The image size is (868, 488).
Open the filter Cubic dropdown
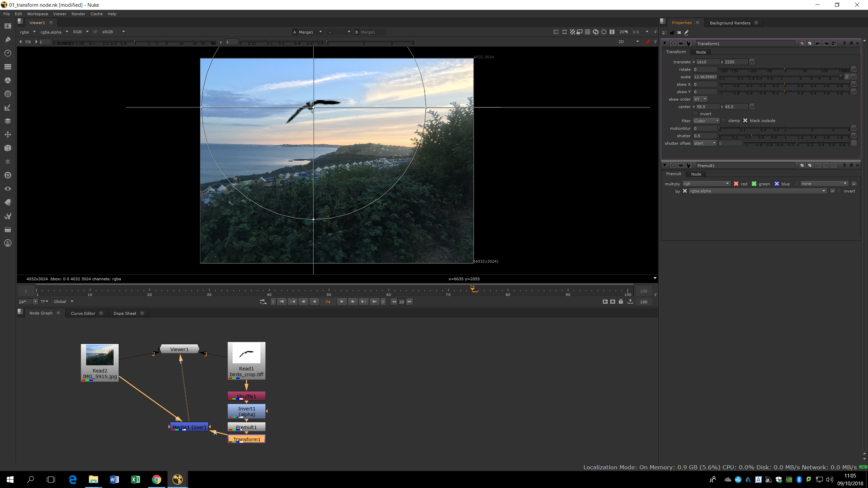pyautogui.click(x=706, y=121)
